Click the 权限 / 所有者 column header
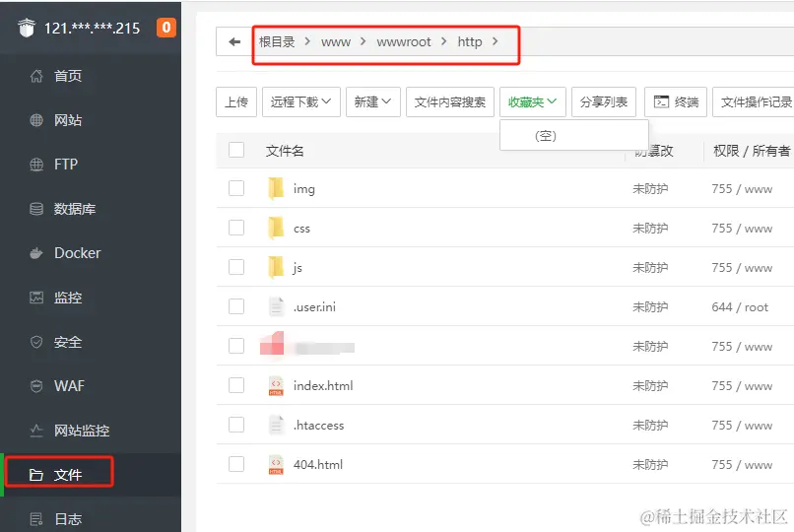 click(752, 151)
